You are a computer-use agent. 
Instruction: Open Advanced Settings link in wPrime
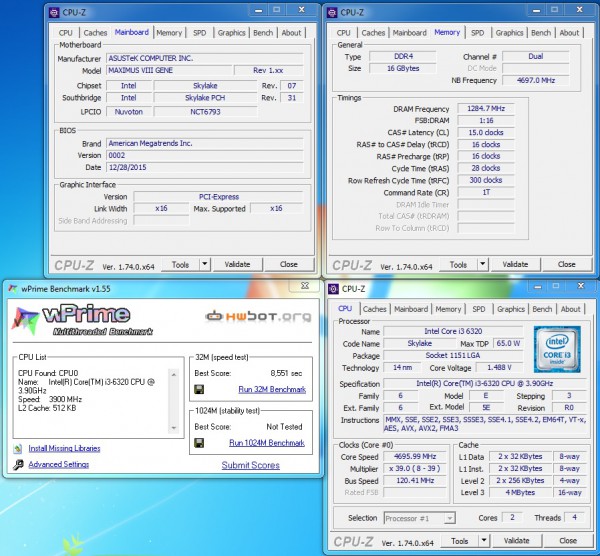[x=59, y=465]
